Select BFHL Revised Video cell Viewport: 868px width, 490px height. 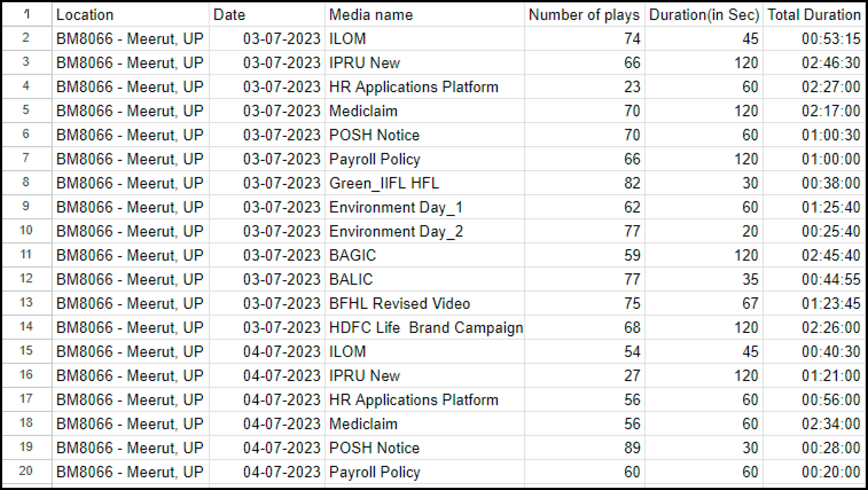pos(425,303)
